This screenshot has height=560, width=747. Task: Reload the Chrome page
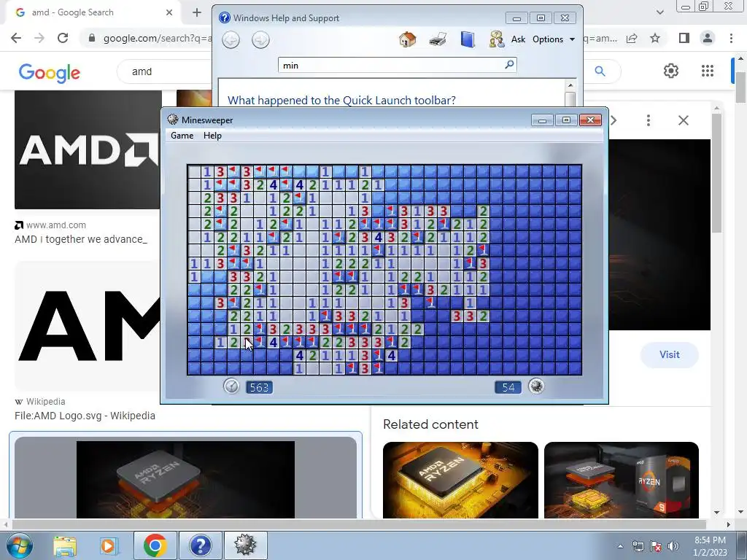(x=63, y=38)
